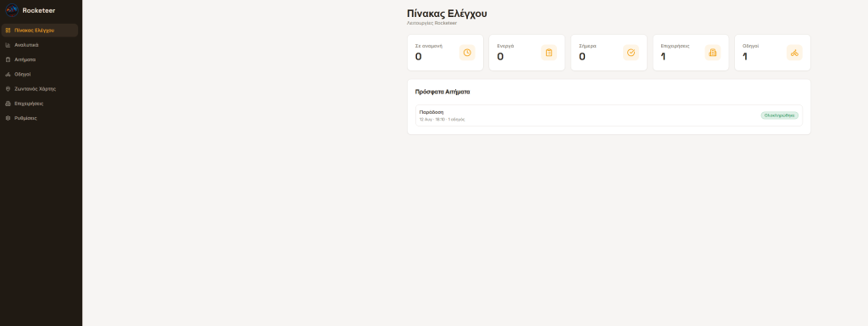The height and width of the screenshot is (326, 868).
Task: Click the bar chart icon beside Αναλυτικά
Action: [8, 45]
